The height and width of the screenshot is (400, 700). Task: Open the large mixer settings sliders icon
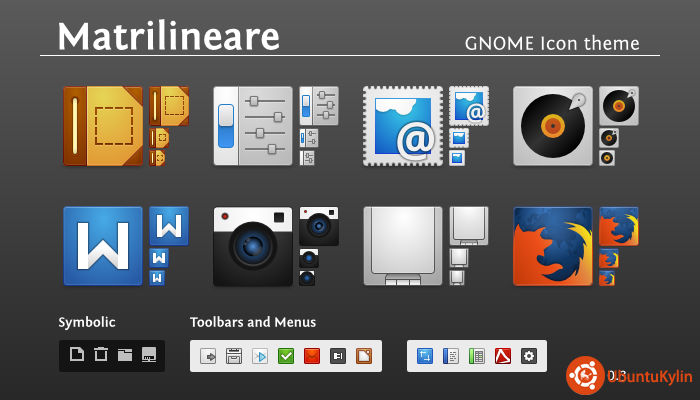253,126
